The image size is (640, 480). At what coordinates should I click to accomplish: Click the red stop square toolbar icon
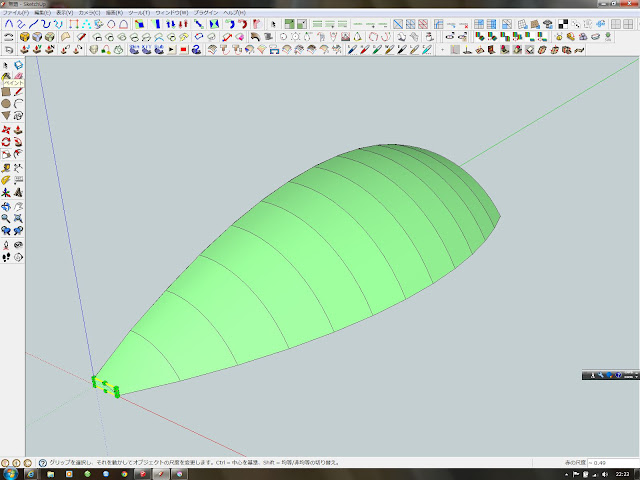point(184,50)
